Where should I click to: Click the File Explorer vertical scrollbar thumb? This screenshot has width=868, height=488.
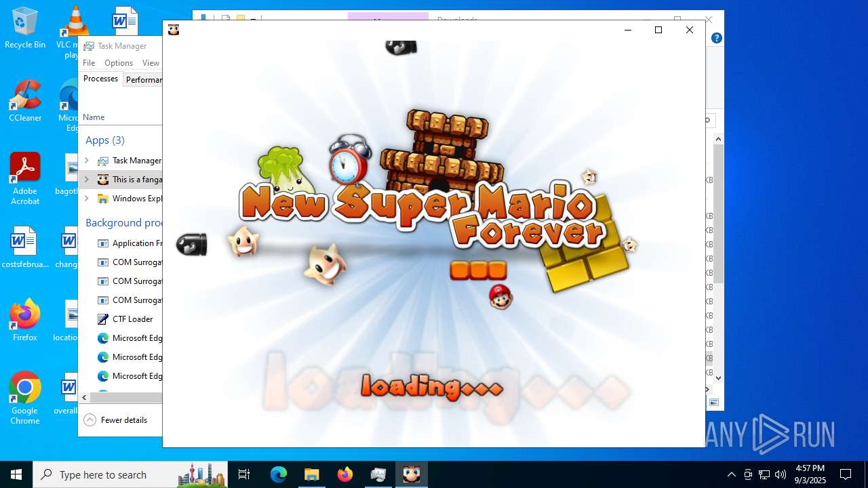pos(718,213)
